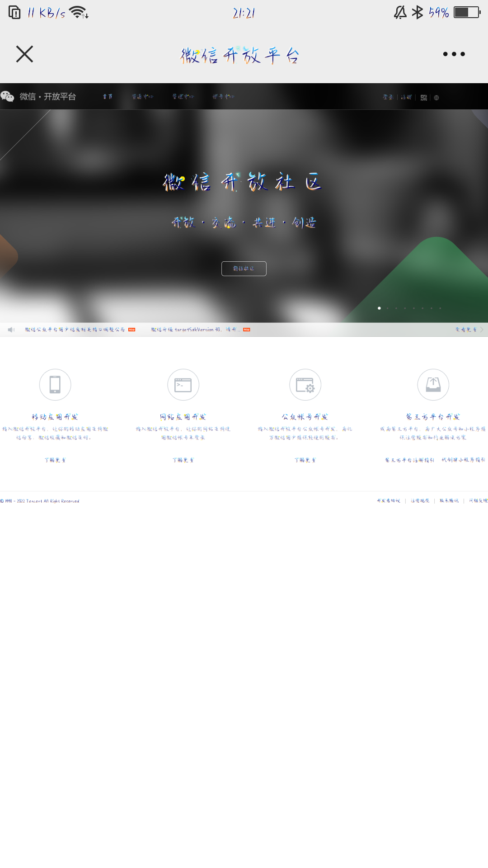Tap the Tencent All Right Reserved copyright text
Image resolution: width=488 pixels, height=868 pixels.
coord(40,501)
